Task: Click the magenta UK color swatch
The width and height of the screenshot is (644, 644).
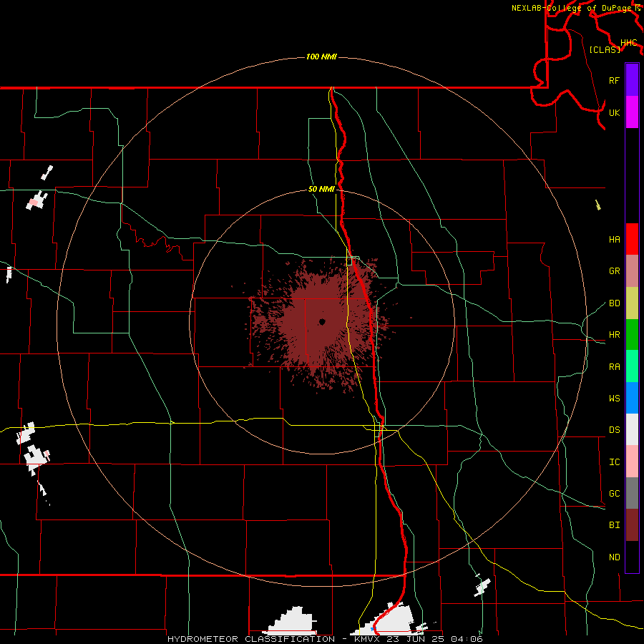Action: 632,112
